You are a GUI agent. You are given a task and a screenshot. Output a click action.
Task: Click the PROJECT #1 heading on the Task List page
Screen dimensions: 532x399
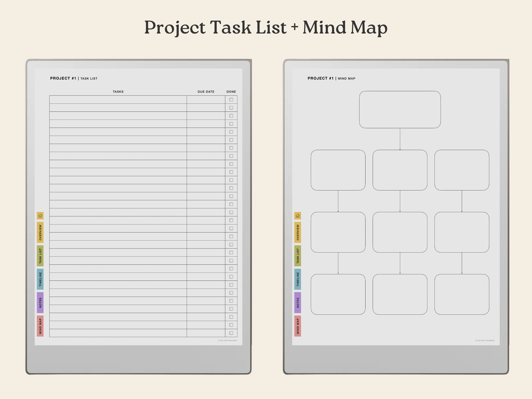click(63, 78)
